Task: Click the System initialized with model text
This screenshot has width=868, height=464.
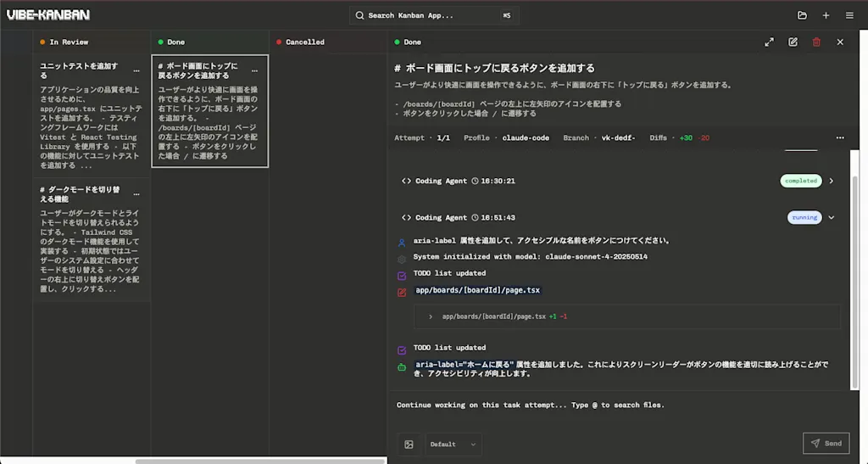Action: [531, 257]
